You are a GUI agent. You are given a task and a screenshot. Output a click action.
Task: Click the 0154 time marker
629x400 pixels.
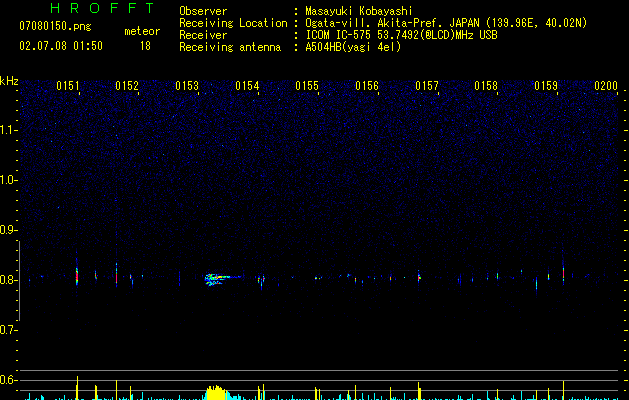pyautogui.click(x=247, y=86)
